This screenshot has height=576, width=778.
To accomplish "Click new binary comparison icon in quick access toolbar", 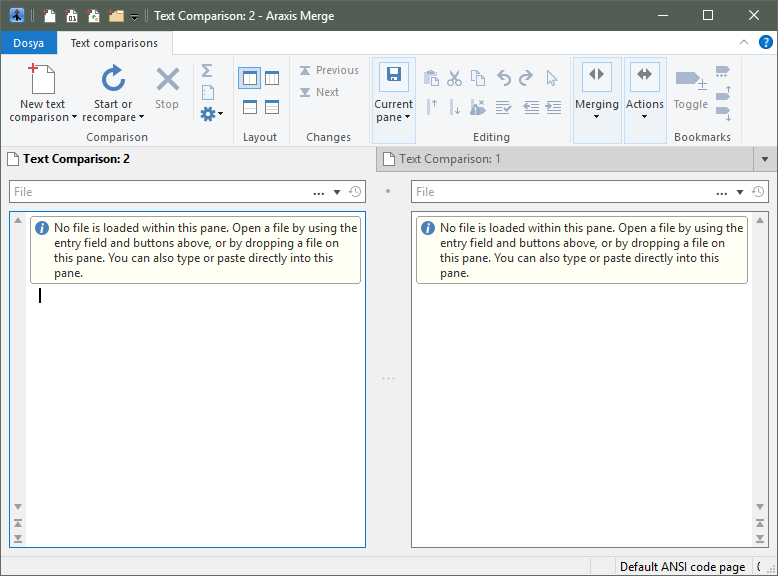I will (71, 16).
